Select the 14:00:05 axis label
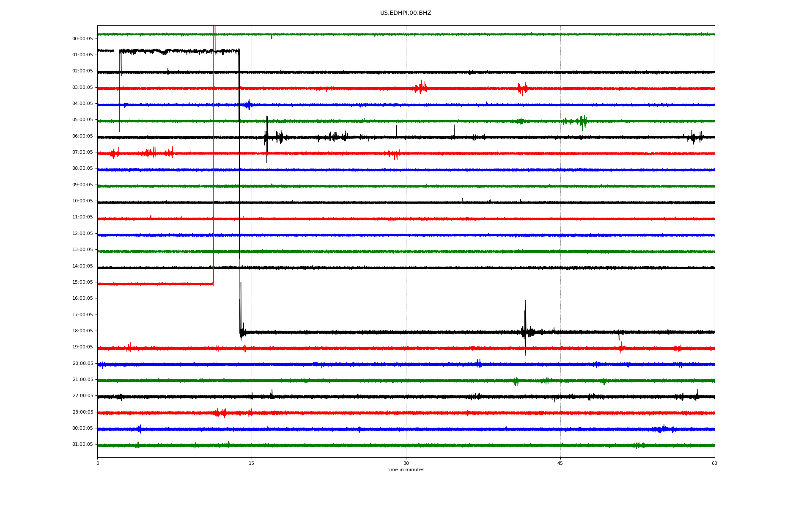 coord(82,266)
